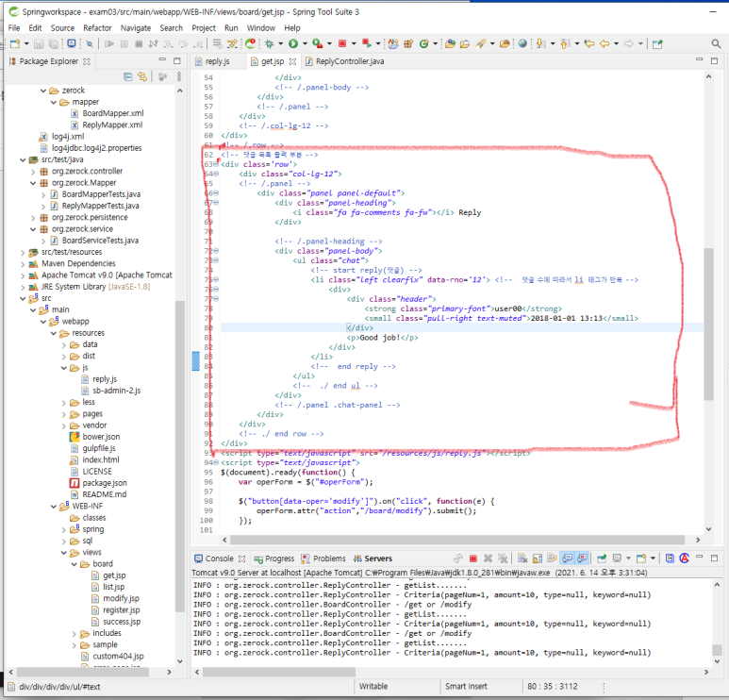Click the Debug bug icon in toolbar
Screen dimensions: 729x700
click(x=269, y=43)
